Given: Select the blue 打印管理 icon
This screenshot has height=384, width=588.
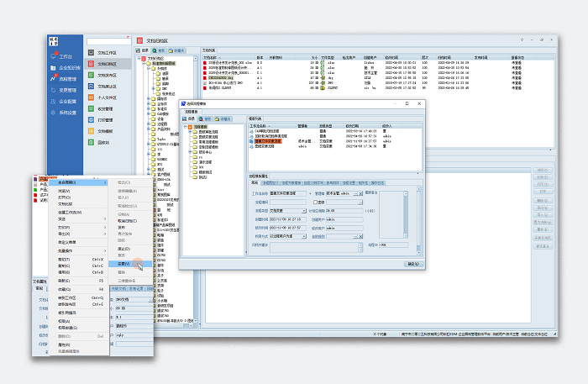Looking at the screenshot, I should click(91, 120).
